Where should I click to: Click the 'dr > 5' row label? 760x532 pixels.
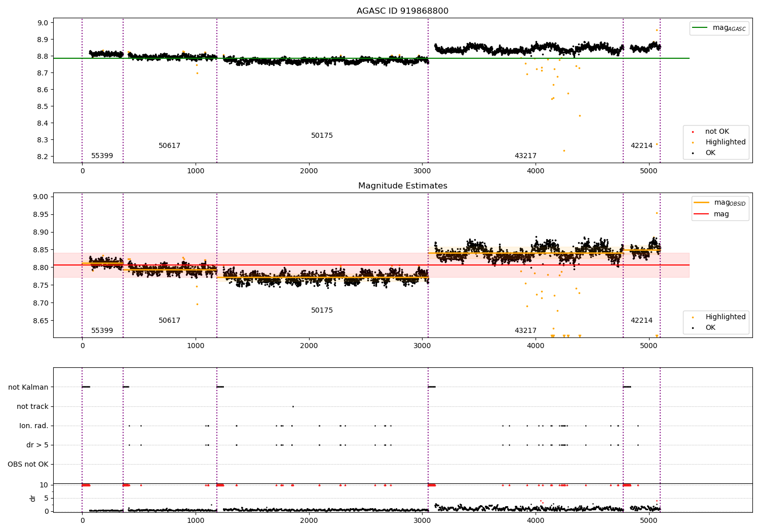(x=37, y=445)
